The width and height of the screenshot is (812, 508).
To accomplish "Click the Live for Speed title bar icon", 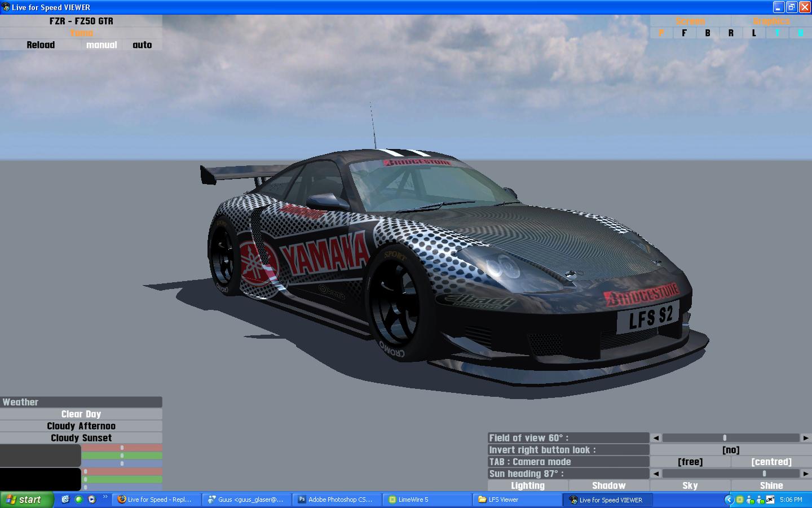I will tap(6, 7).
